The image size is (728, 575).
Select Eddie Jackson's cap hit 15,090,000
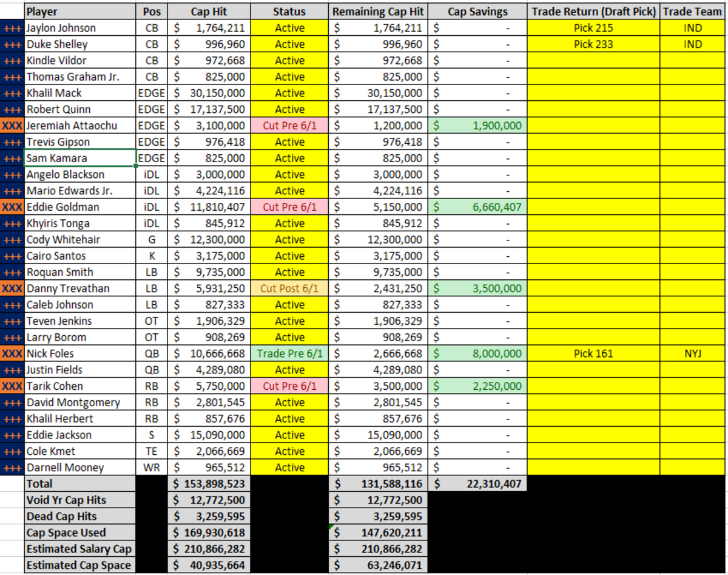tap(209, 435)
